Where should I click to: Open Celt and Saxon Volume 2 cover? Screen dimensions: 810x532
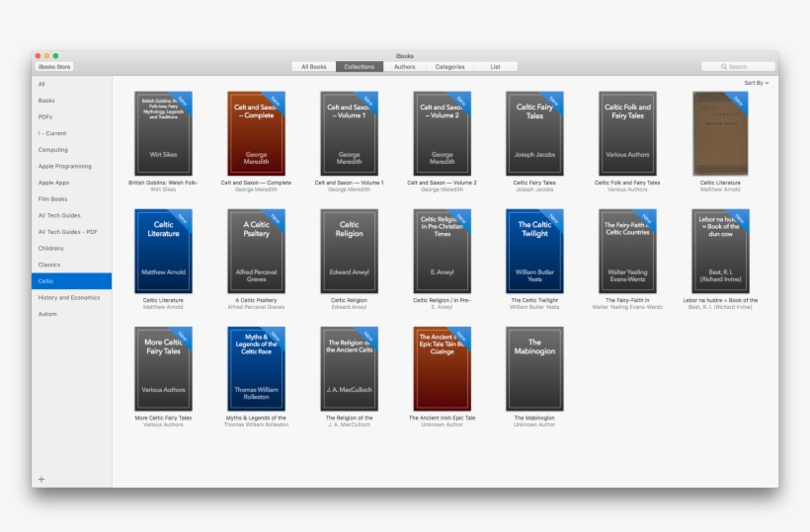click(x=443, y=133)
